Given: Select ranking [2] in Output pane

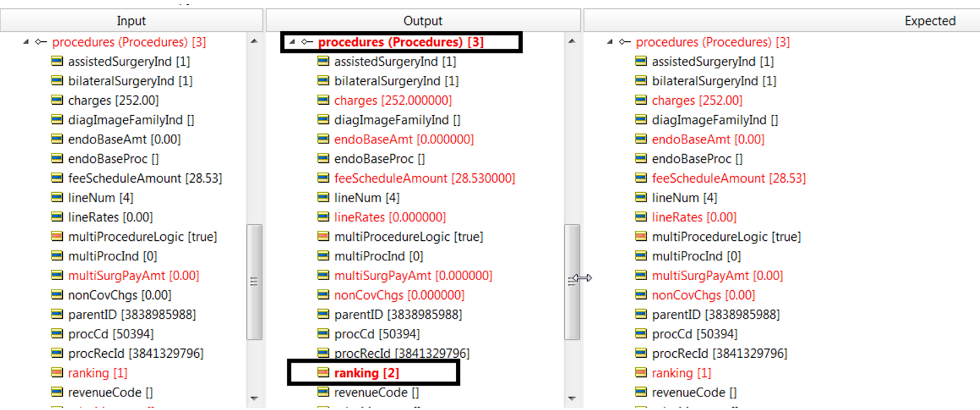Looking at the screenshot, I should tap(368, 373).
